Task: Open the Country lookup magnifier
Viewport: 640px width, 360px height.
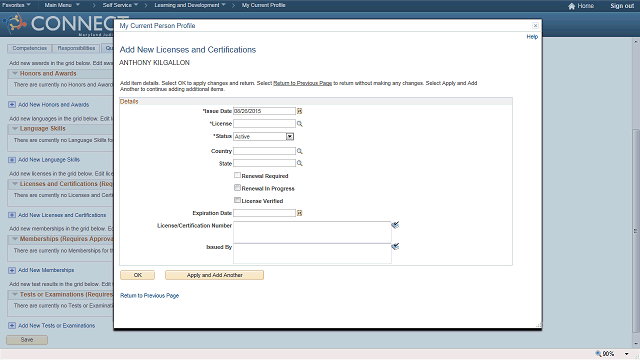Action: click(299, 151)
